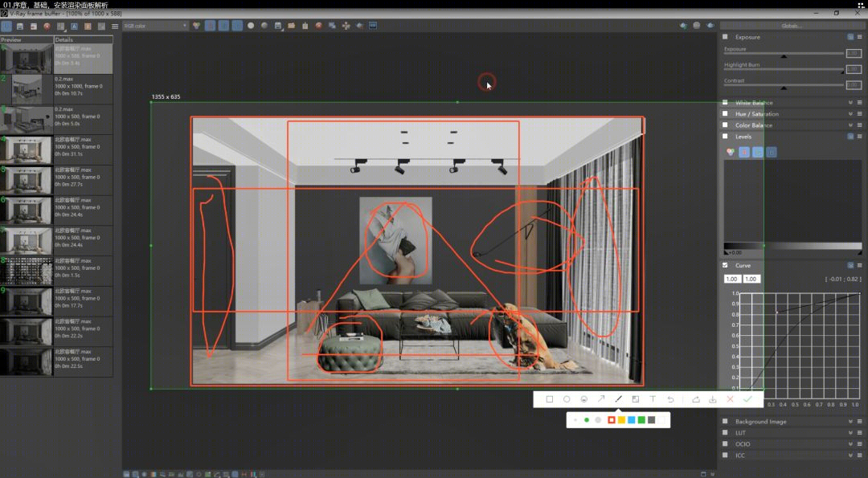The width and height of the screenshot is (868, 478).
Task: Expand the White Balance section
Action: point(850,102)
